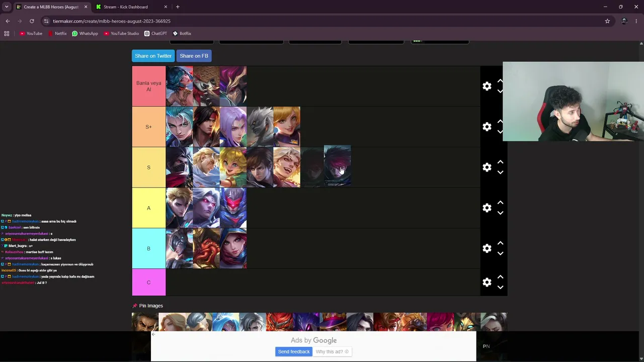
Task: Select the magenta C tier label
Action: (148, 283)
